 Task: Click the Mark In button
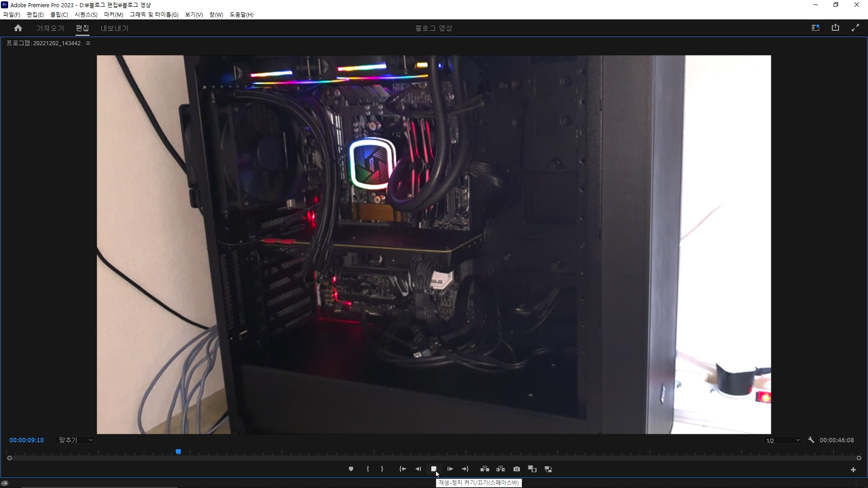pos(368,469)
